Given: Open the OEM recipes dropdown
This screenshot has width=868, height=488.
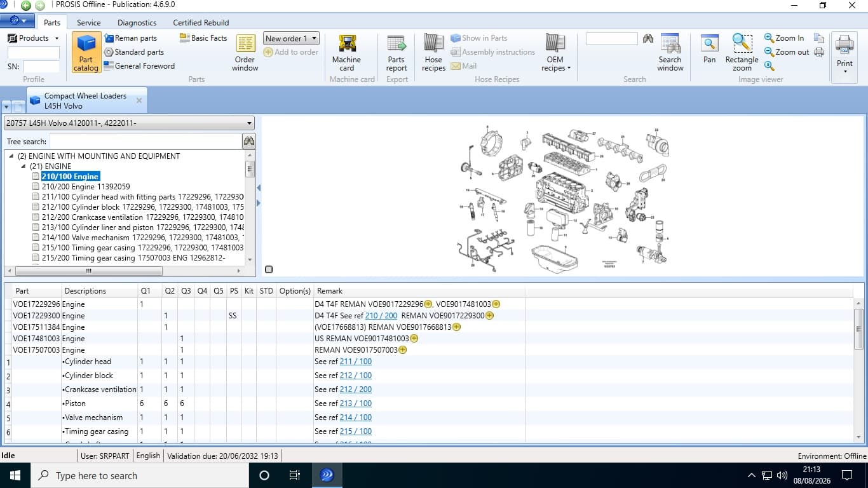Looking at the screenshot, I should (x=555, y=53).
